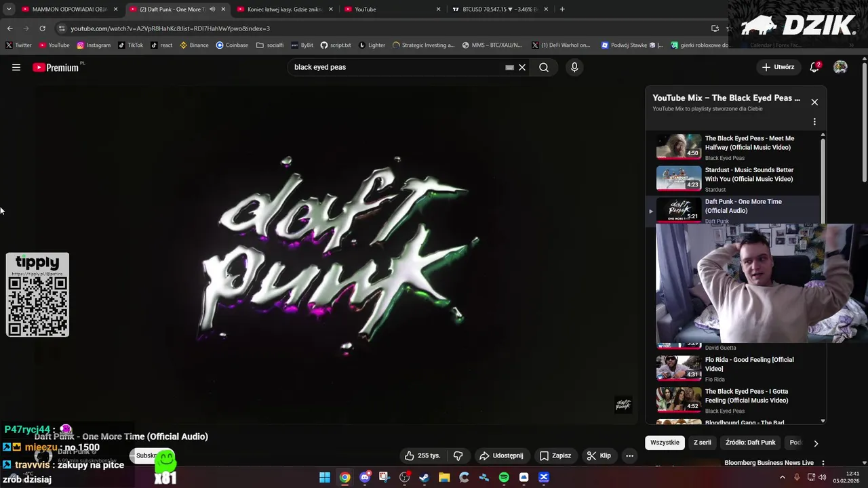Open the socialfi bookmarks folder

(270, 45)
